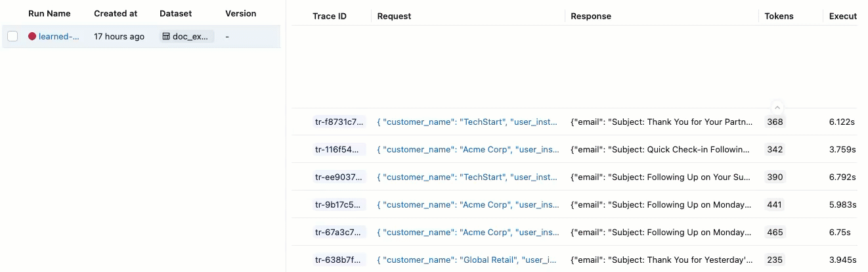Screen dimensions: 868x272
Task: Click the 465 tokens badge
Action: pos(775,232)
